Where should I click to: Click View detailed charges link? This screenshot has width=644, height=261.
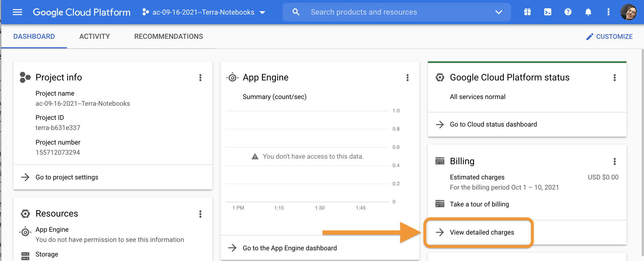482,232
